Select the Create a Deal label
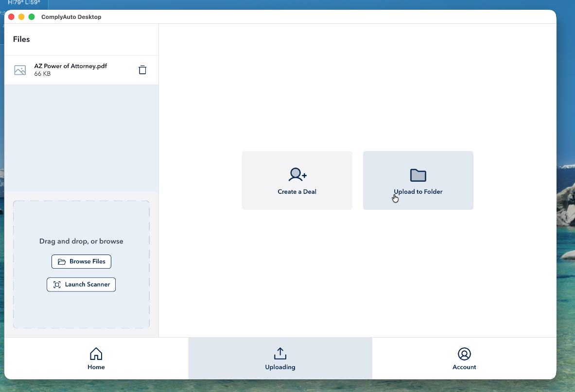 [x=297, y=192]
